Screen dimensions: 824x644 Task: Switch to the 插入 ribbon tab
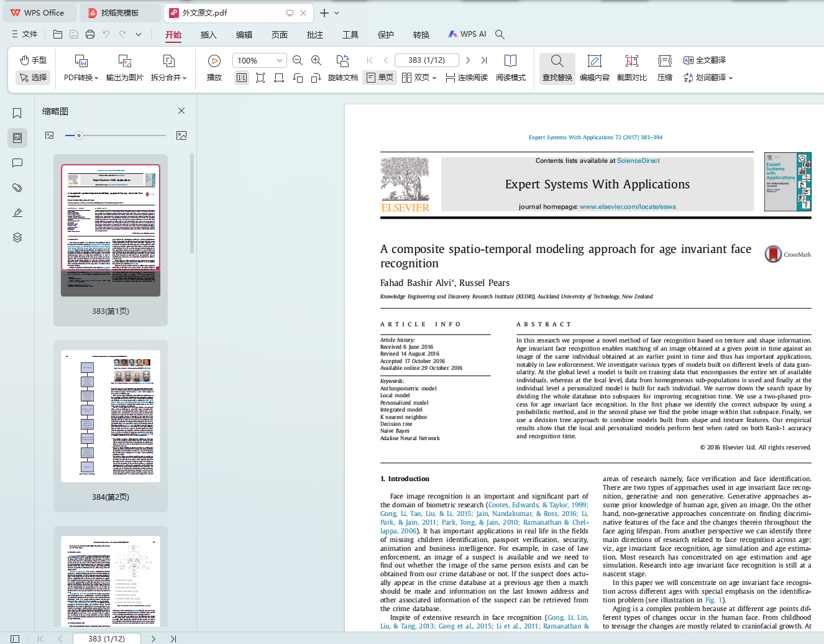tap(209, 35)
